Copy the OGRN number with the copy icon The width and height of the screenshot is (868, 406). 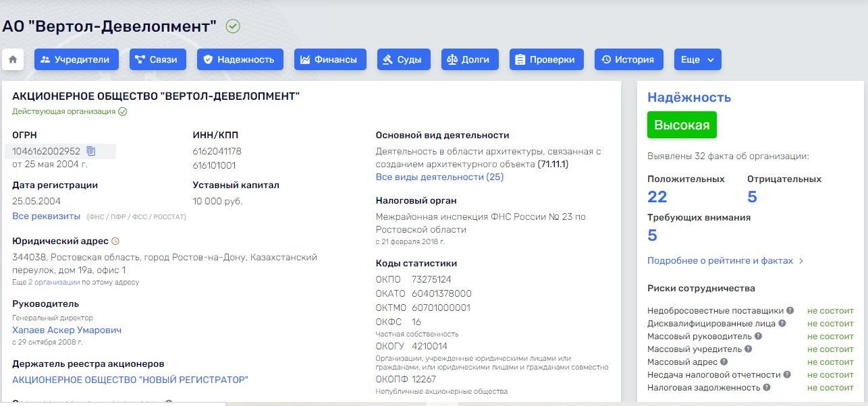point(91,151)
